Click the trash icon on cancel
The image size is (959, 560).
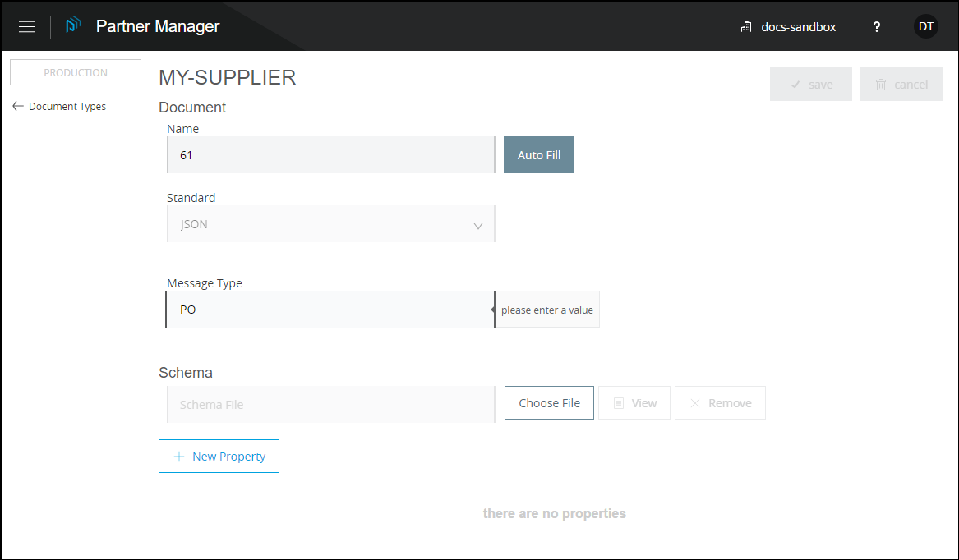881,85
